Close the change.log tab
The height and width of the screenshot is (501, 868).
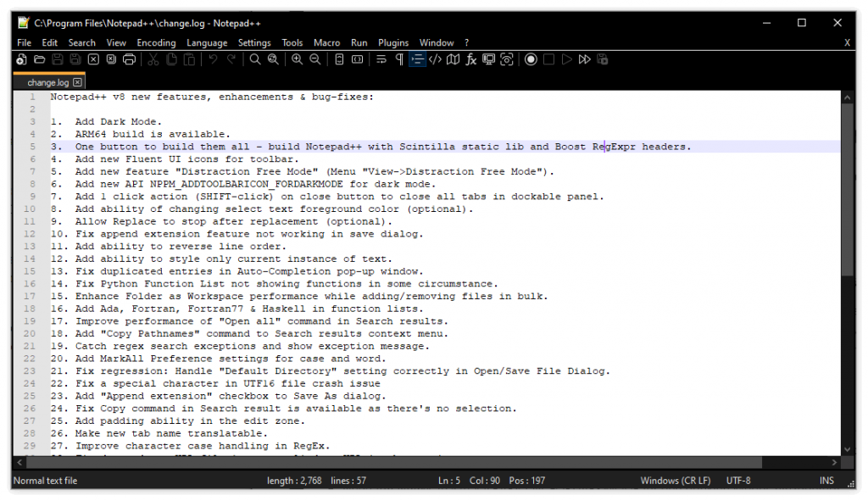coord(77,82)
